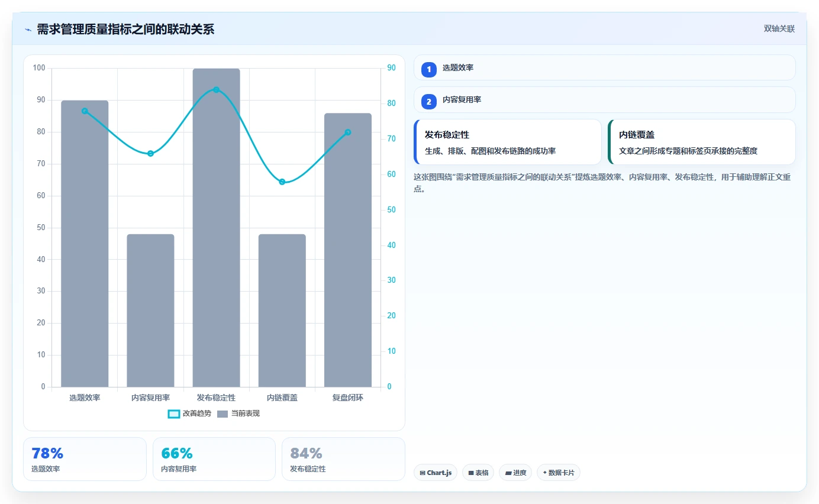Click the left axis value 100
This screenshot has height=504, width=819.
pyautogui.click(x=39, y=68)
